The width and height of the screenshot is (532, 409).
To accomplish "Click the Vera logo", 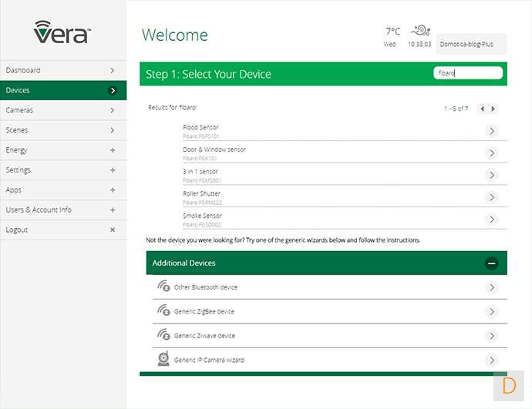I will tap(62, 32).
